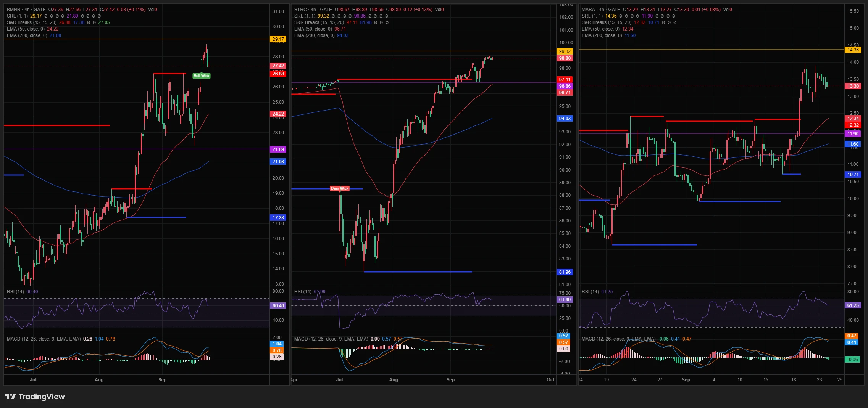Select EMA (200, close, 0) legend on BMNR chart
Image resolution: width=868 pixels, height=408 pixels.
click(27, 35)
